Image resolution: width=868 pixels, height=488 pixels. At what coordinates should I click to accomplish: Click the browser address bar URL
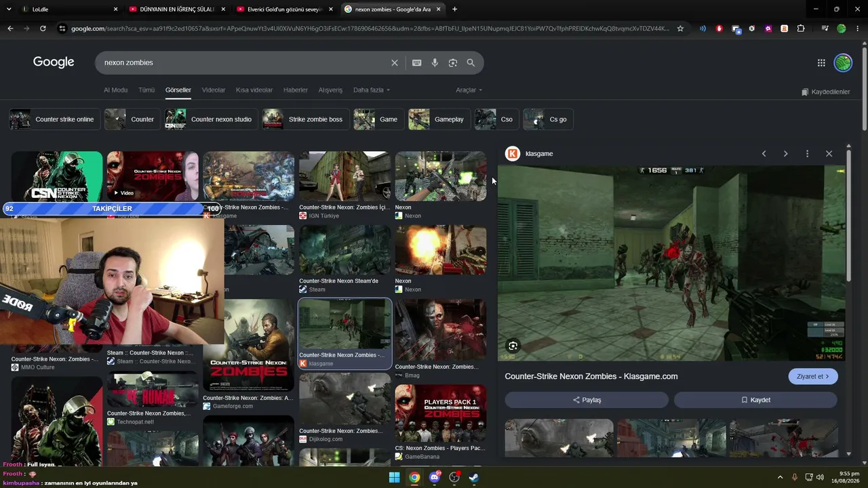[370, 28]
